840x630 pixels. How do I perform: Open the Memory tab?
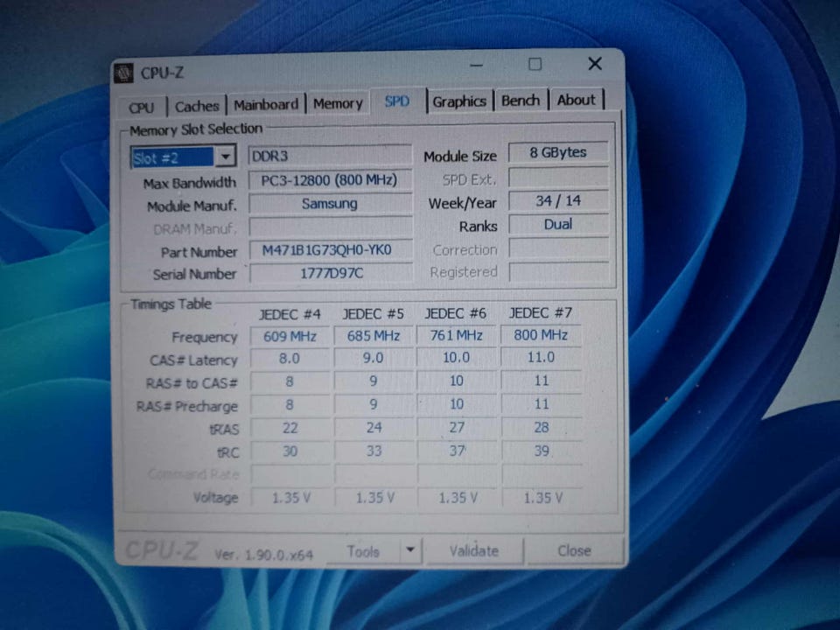[338, 103]
